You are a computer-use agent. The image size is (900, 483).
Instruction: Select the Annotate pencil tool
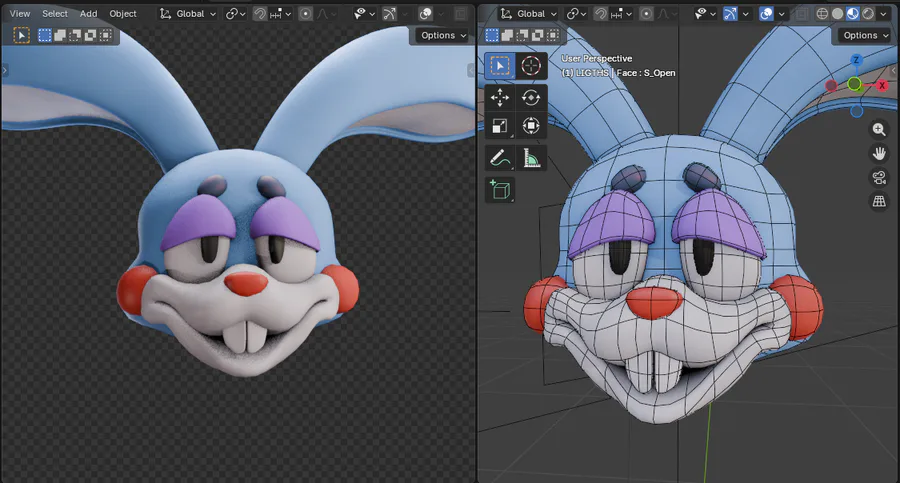[500, 158]
